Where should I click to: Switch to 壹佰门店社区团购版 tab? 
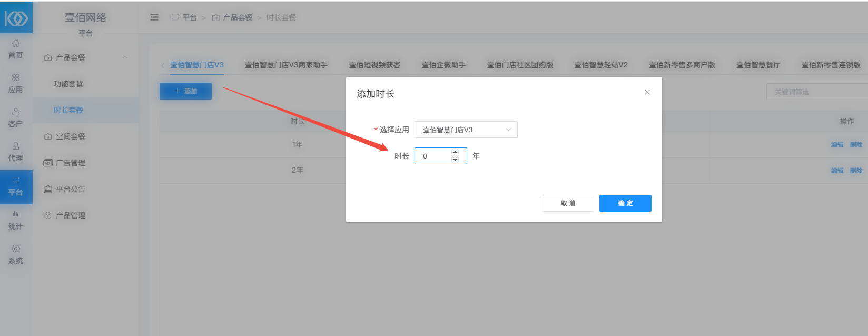point(520,65)
